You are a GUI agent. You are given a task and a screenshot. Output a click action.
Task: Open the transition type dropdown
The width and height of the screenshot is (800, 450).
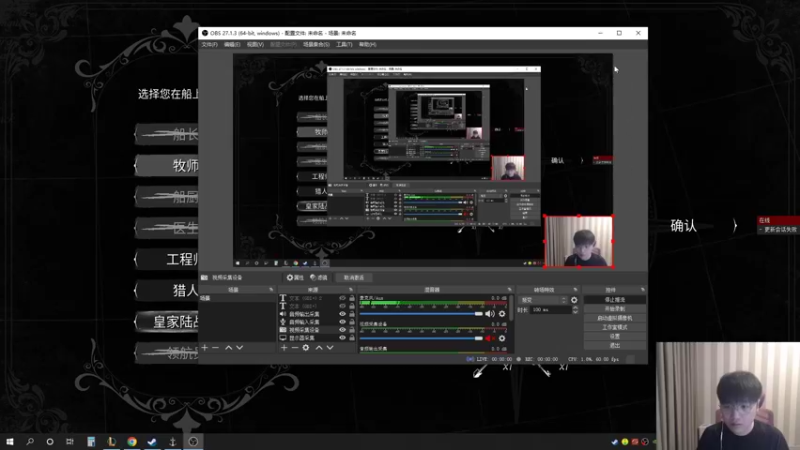[543, 300]
